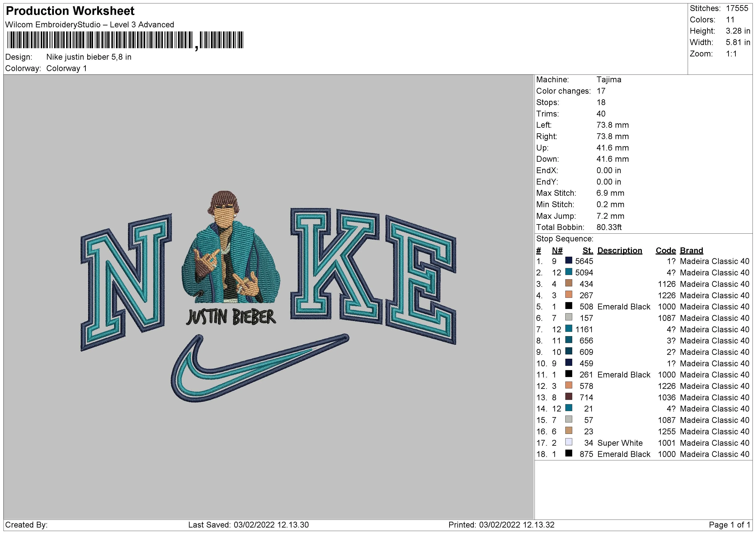Click the brown swatch in stop sequence row 13
756x534 pixels.
(x=569, y=397)
